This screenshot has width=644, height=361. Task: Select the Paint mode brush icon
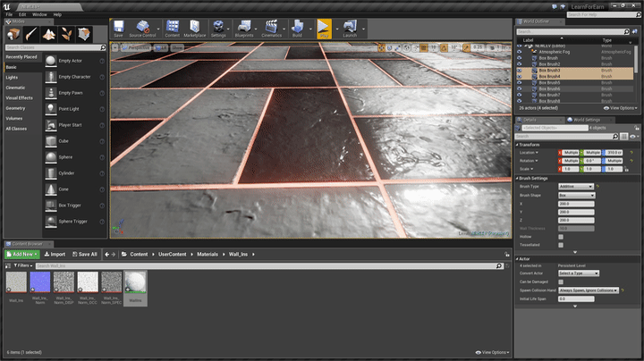coord(31,33)
